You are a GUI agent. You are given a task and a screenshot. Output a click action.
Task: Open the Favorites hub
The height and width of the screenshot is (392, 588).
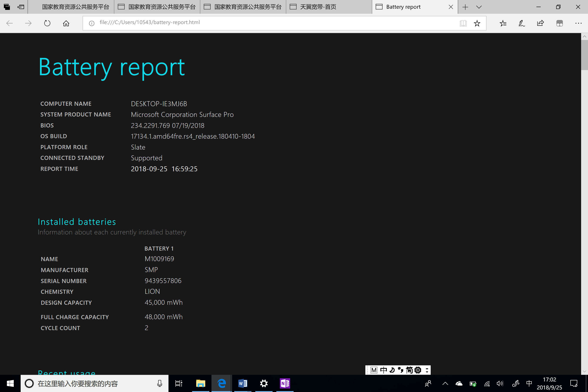[503, 23]
